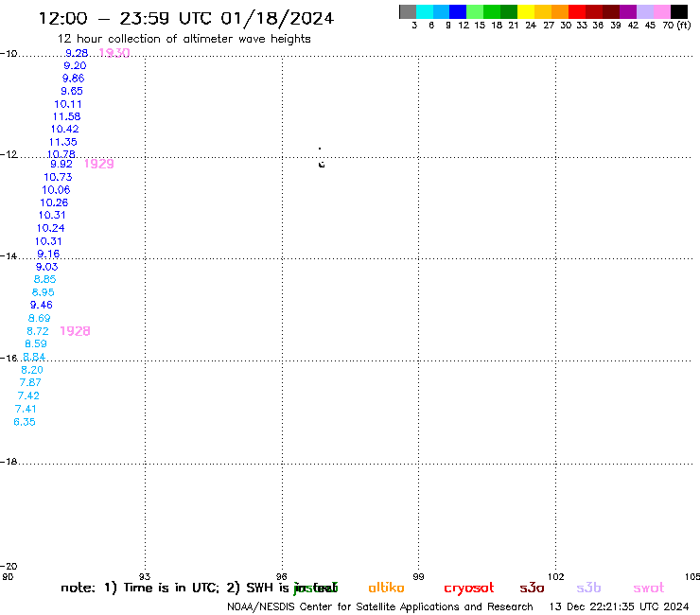Viewport: 700px width, 615px height.
Task: Select the lowest reading 6.35
Action: click(25, 422)
